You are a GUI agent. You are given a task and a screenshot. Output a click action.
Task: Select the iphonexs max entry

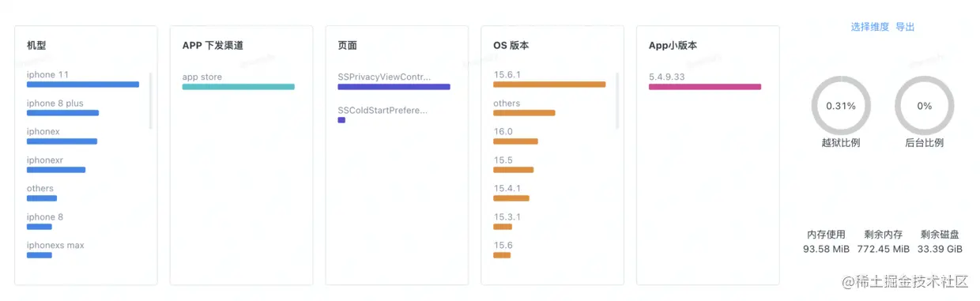(55, 250)
